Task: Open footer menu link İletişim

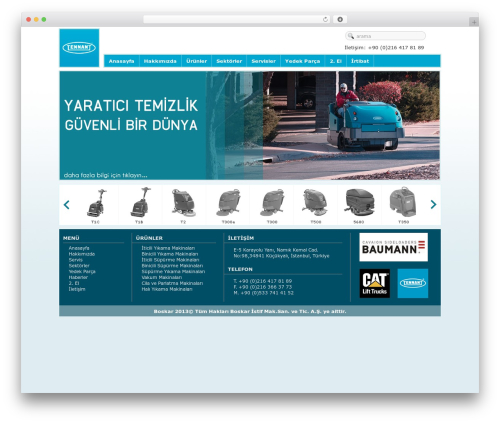Action: pyautogui.click(x=77, y=289)
